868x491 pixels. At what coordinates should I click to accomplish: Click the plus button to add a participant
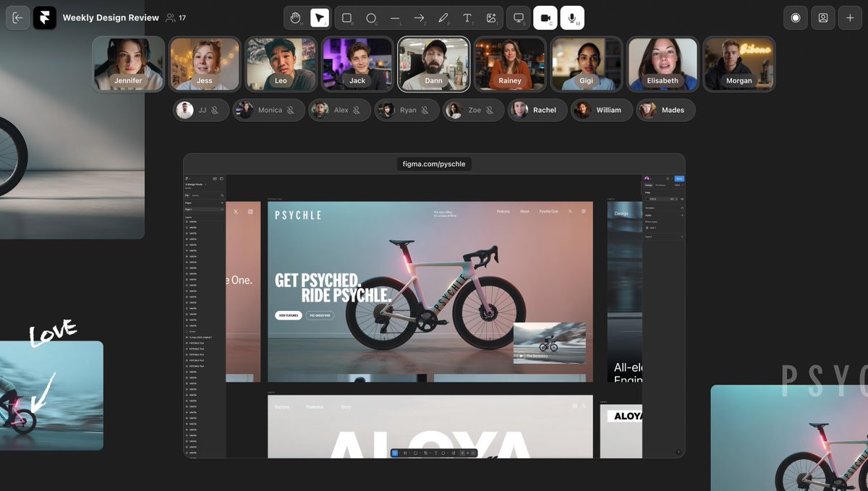pyautogui.click(x=850, y=17)
